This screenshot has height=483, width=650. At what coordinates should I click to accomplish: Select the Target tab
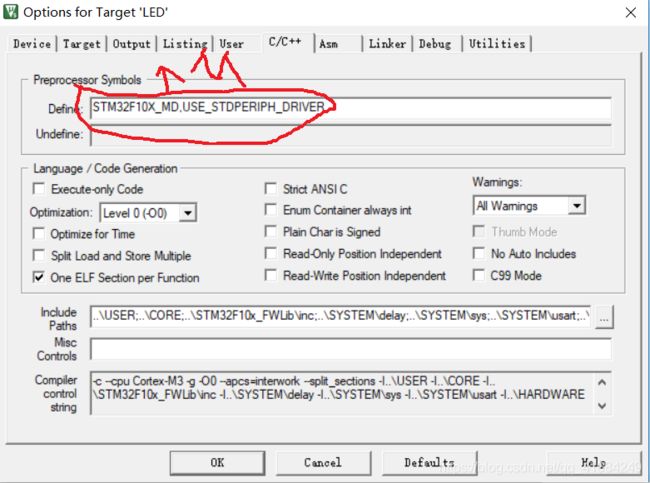(x=82, y=44)
